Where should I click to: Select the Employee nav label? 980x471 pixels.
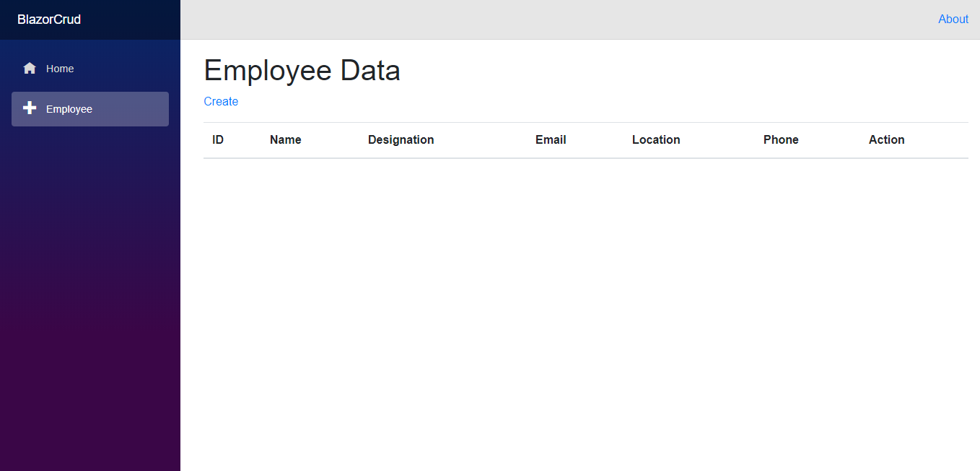tap(69, 109)
